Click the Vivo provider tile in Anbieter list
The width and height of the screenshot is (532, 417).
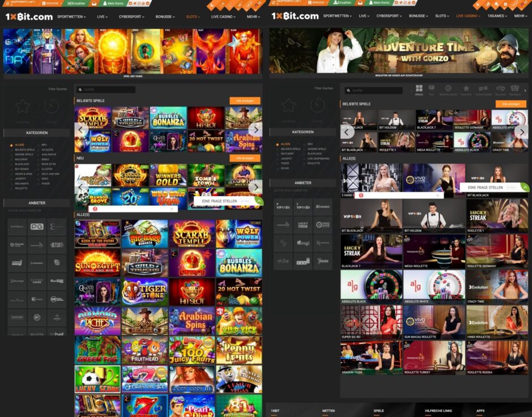[x=323, y=224]
